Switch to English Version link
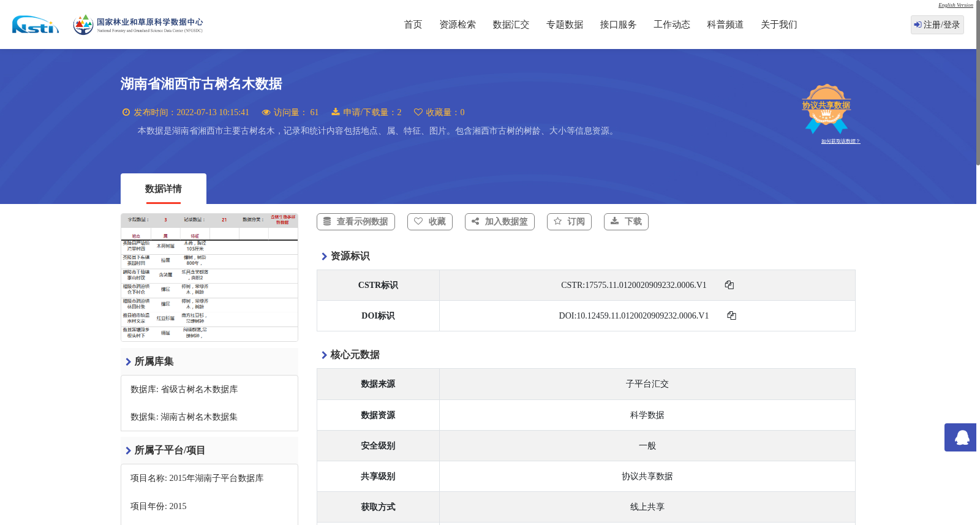The height and width of the screenshot is (525, 980). coord(956,5)
